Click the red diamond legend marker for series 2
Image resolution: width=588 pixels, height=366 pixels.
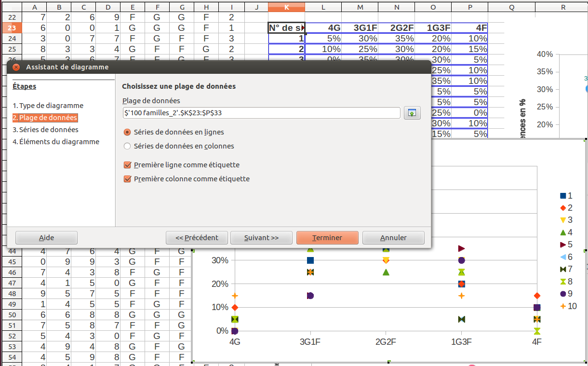(562, 208)
